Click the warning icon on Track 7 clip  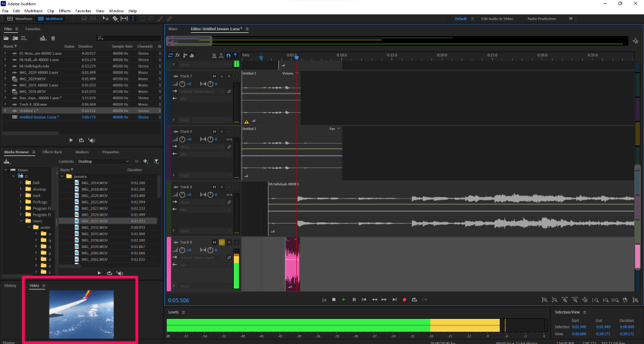pos(247,122)
